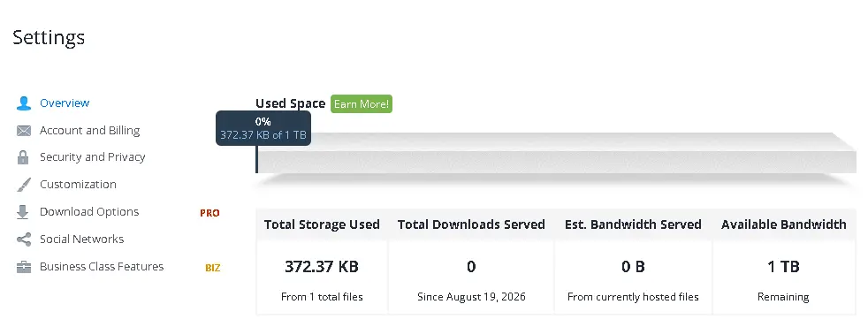868x327 pixels.
Task: Open Account and Billing settings
Action: tap(89, 131)
